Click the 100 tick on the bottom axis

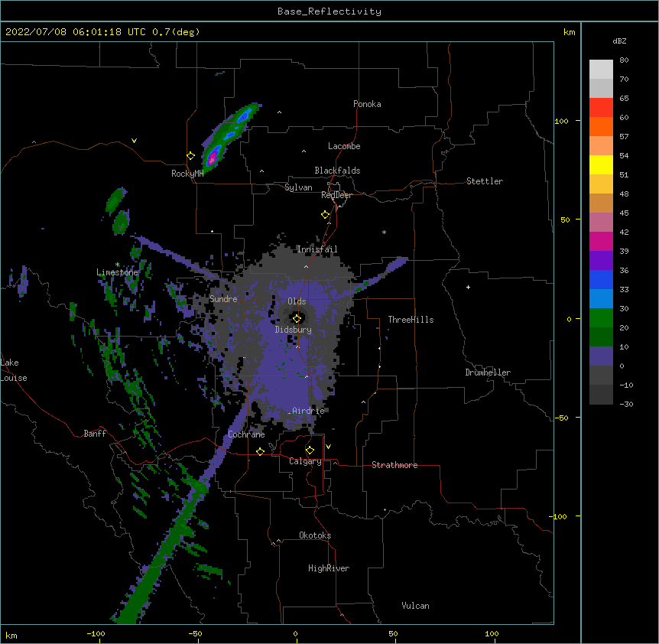click(x=492, y=633)
